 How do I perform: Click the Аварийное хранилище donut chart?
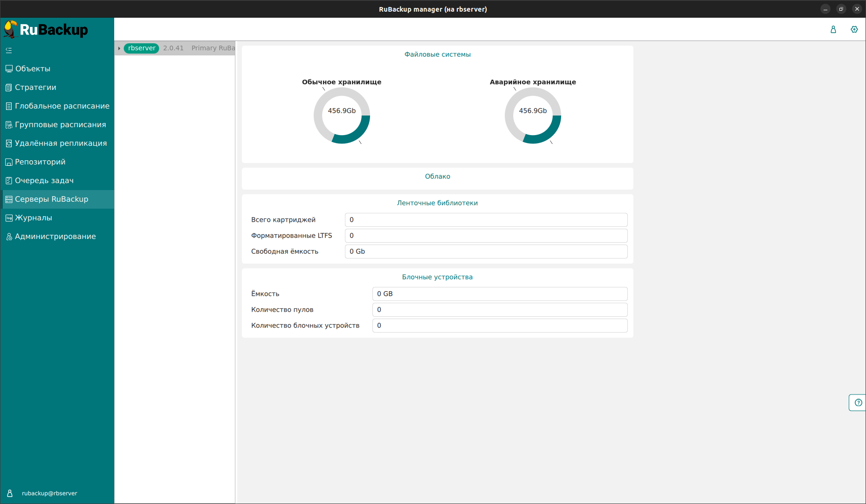pyautogui.click(x=533, y=116)
